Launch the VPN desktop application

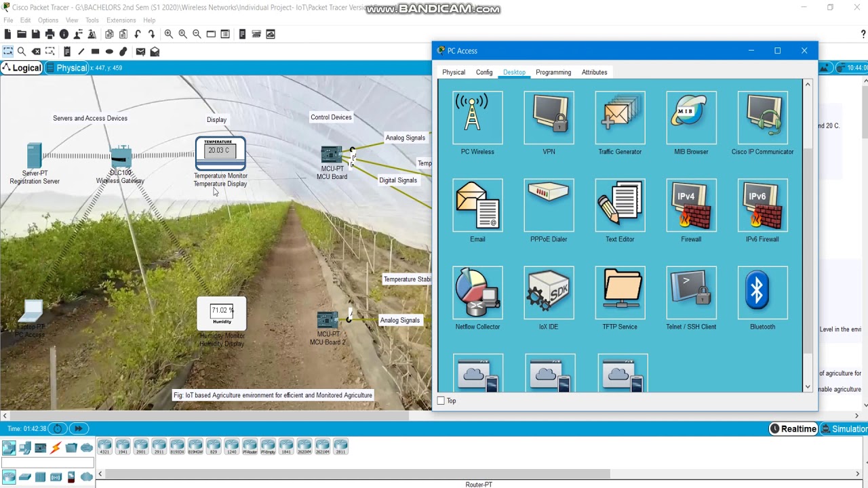point(549,117)
